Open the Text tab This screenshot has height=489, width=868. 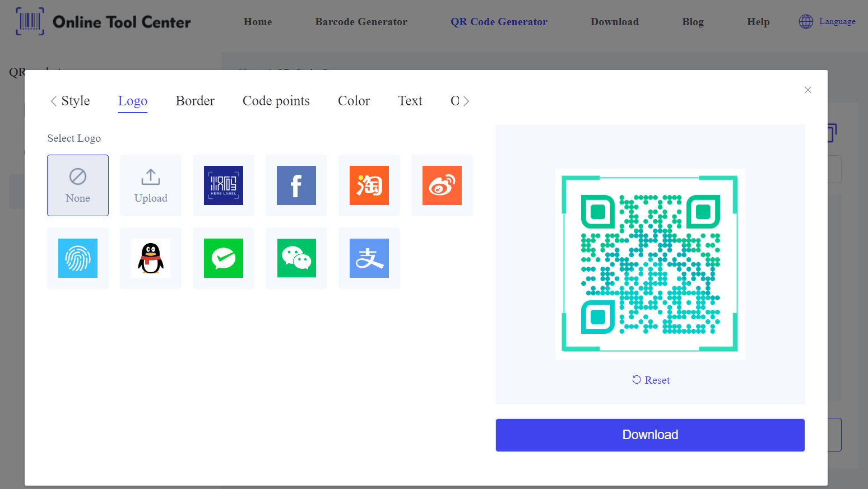(x=410, y=101)
